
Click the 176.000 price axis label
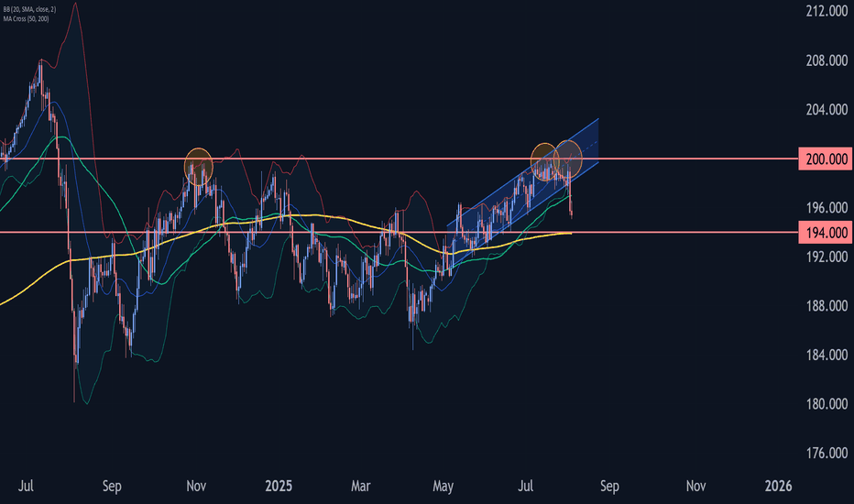[x=827, y=453]
